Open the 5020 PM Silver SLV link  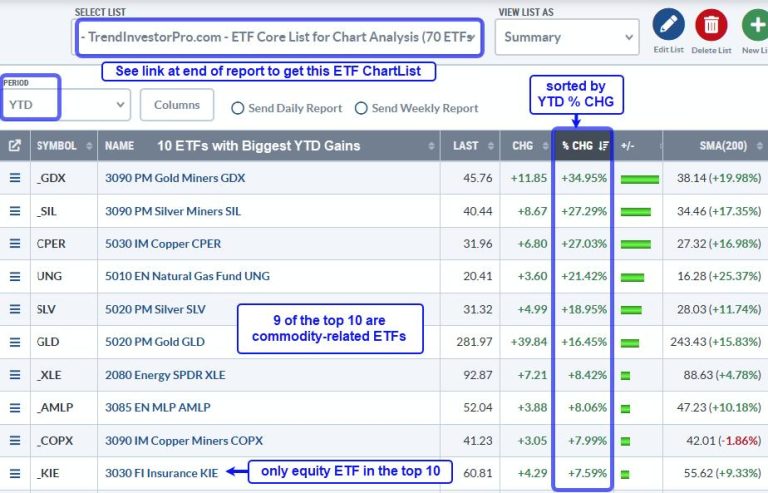click(155, 309)
